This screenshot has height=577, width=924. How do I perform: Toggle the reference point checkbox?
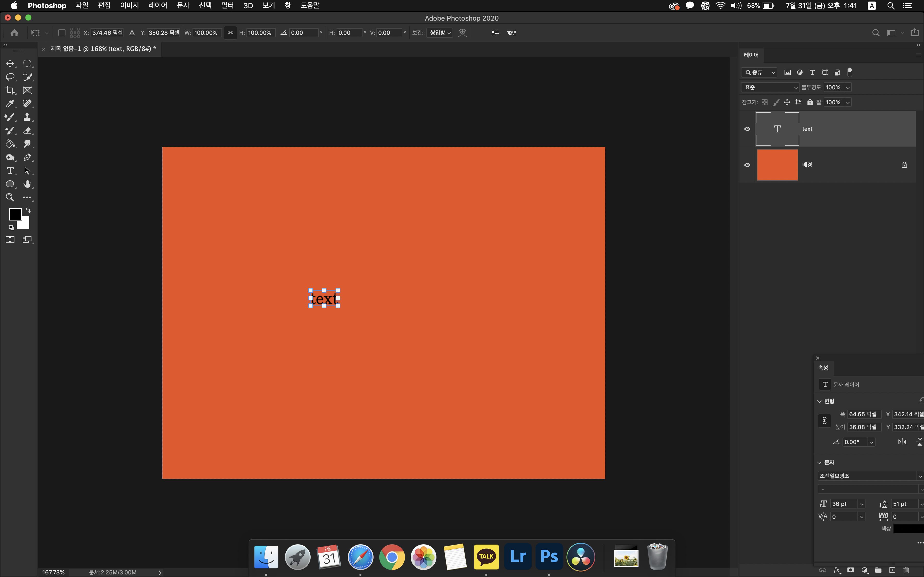(x=61, y=33)
